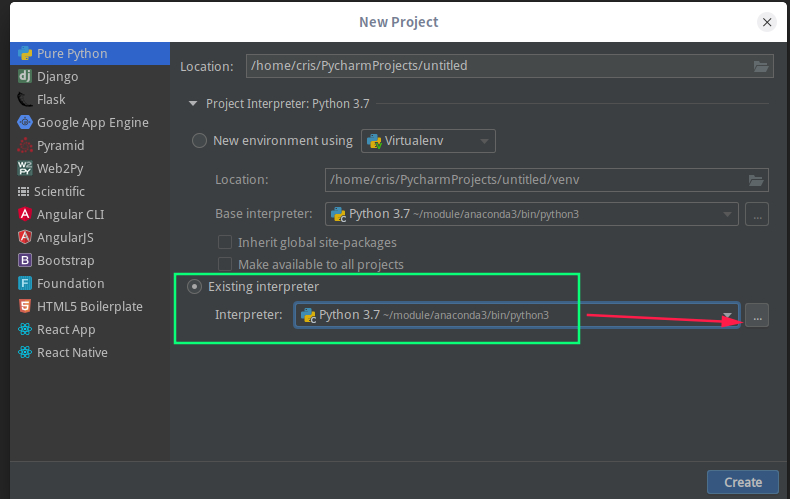
Task: Choose the Web2Py project icon
Action: click(25, 168)
